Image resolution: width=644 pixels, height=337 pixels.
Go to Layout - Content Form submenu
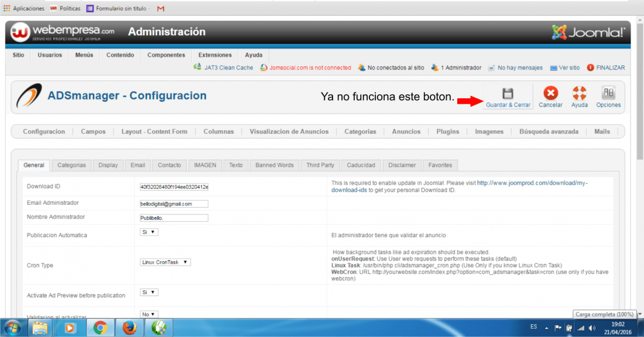155,132
